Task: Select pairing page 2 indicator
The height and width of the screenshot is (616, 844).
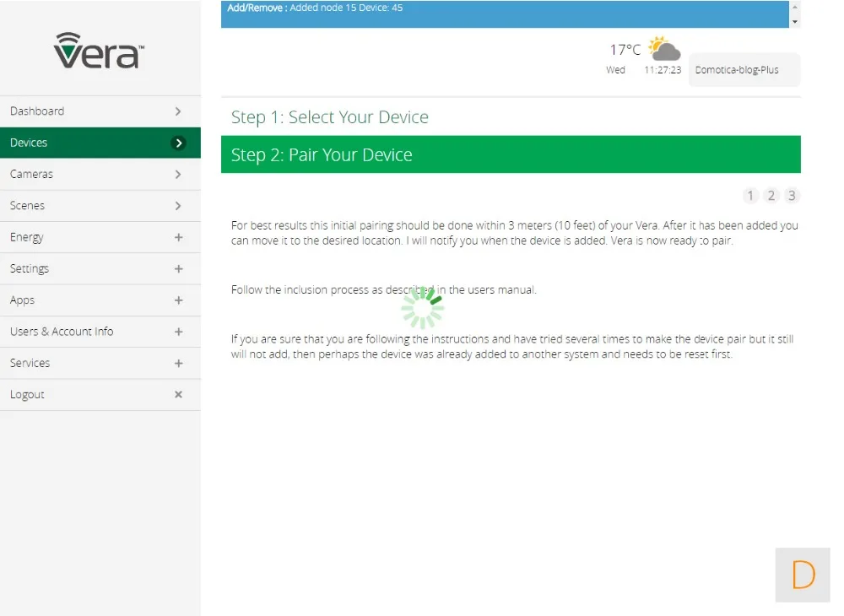Action: tap(771, 195)
